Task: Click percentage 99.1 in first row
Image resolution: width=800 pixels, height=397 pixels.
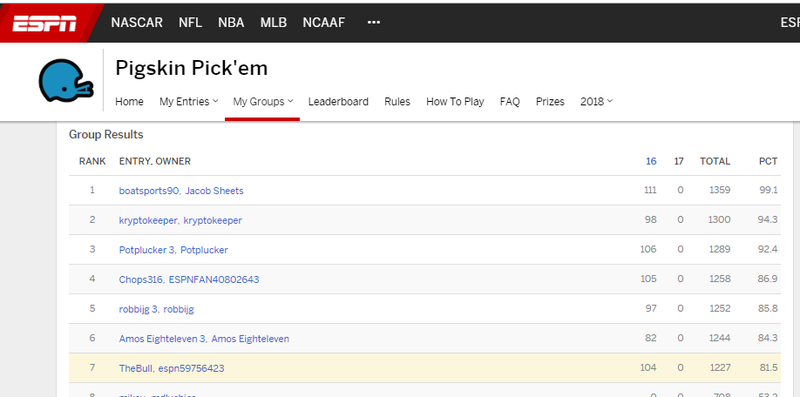Action: click(x=768, y=190)
